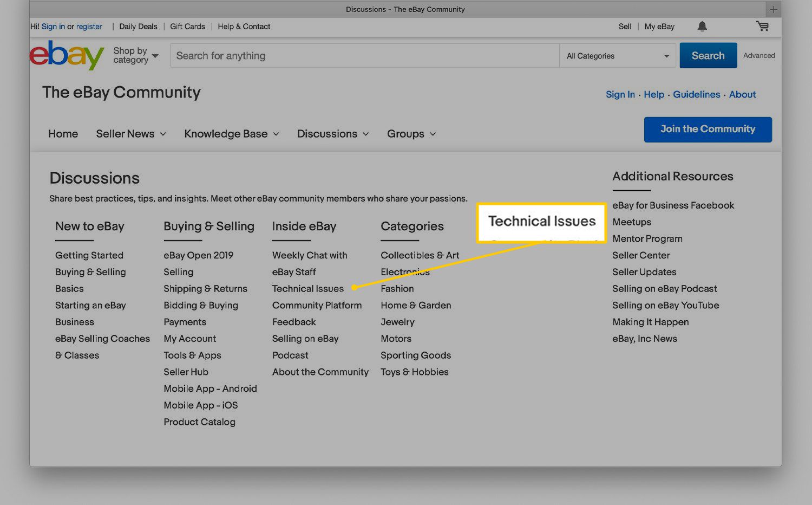This screenshot has width=812, height=505.
Task: Open Community Platform Feedback link
Action: (x=317, y=314)
